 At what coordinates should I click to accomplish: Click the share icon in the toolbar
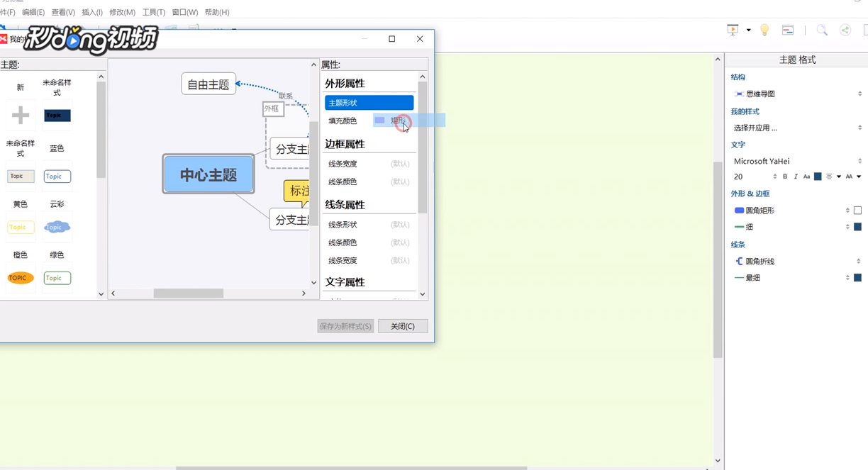(843, 29)
